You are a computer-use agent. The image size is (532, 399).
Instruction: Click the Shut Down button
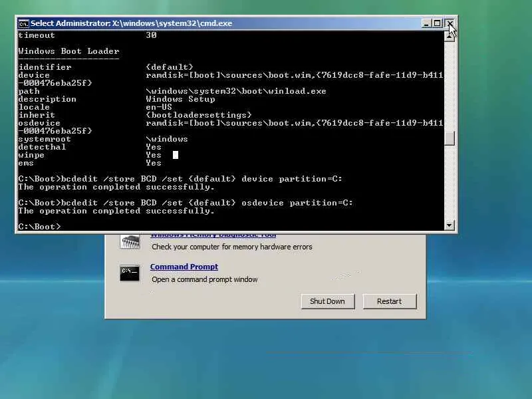[x=327, y=301]
